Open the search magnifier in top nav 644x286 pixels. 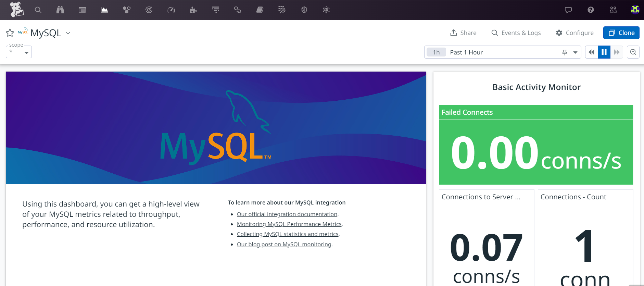pos(38,10)
